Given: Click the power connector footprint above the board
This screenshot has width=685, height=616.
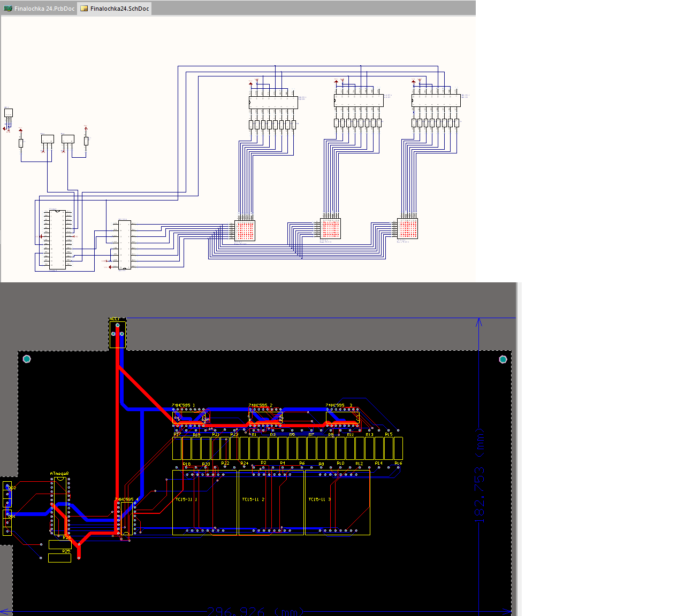Looking at the screenshot, I should pyautogui.click(x=118, y=334).
